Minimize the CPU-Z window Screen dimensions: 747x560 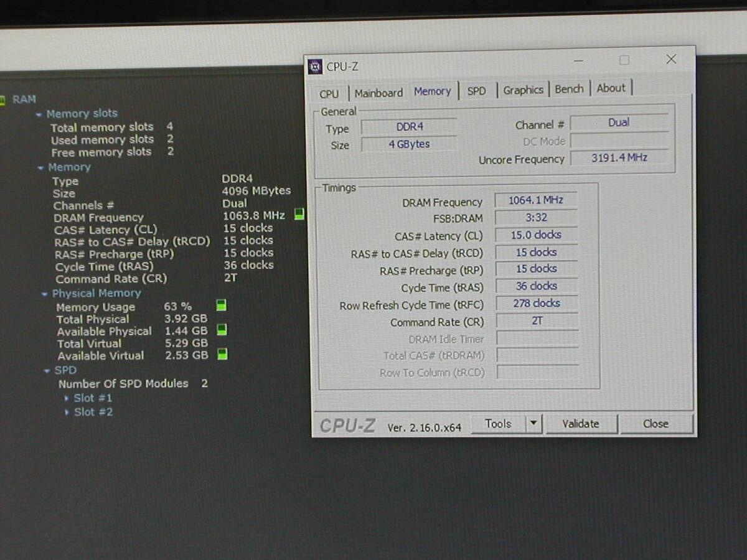tap(579, 61)
